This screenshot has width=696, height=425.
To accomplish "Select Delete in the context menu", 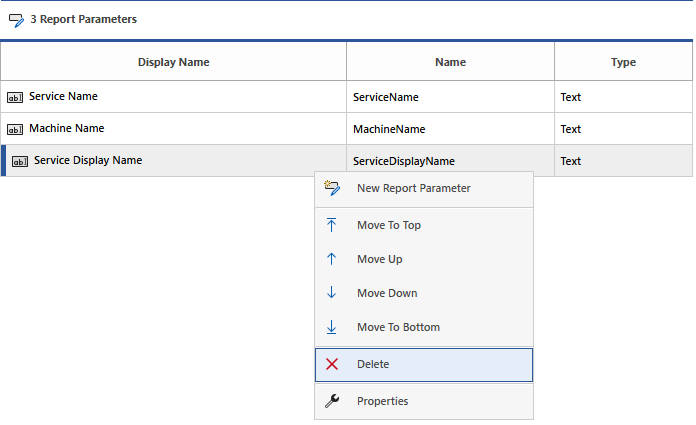I will (373, 365).
